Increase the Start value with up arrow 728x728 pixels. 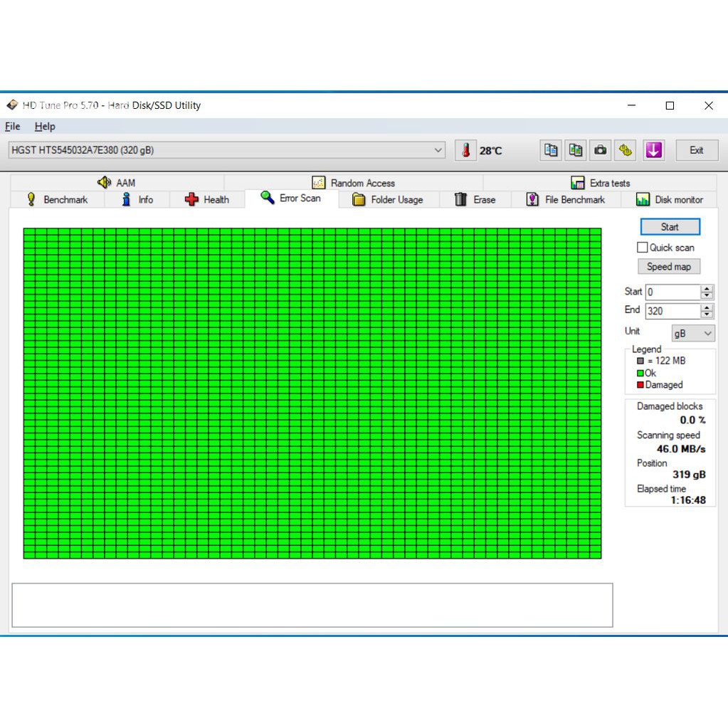click(707, 288)
